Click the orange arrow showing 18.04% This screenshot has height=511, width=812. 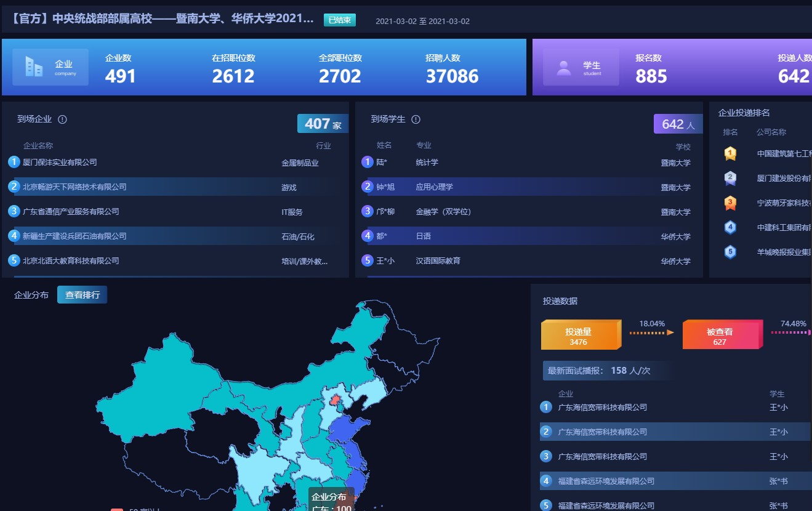[x=652, y=332]
